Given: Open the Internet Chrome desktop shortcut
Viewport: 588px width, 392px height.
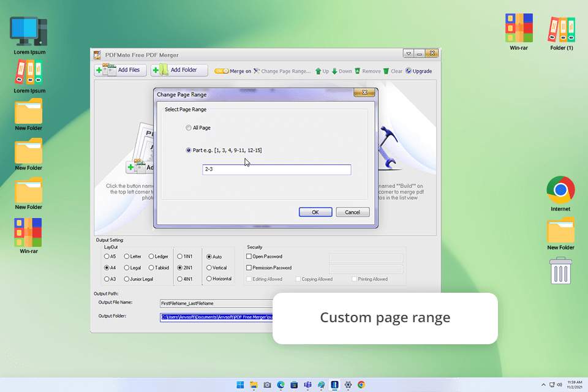Looking at the screenshot, I should tap(560, 190).
